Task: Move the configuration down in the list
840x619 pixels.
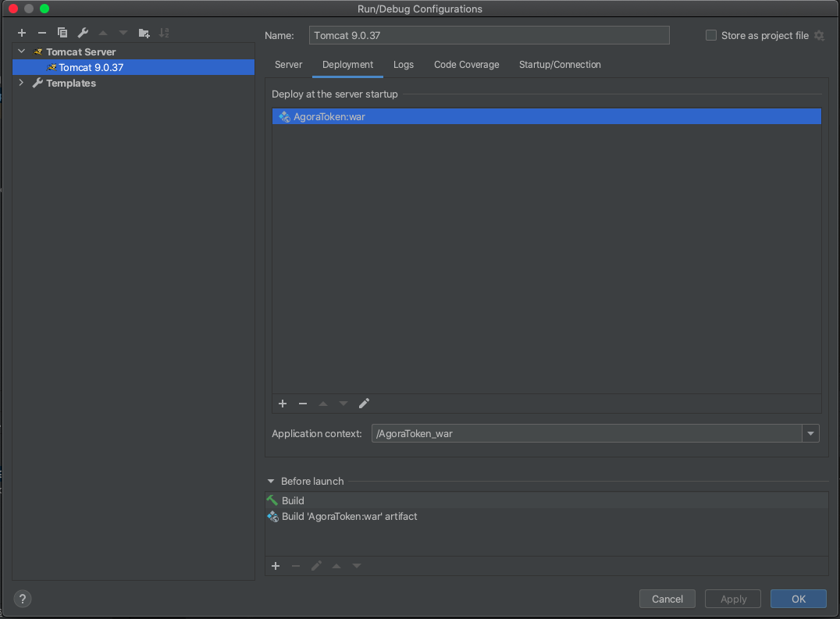Action: pyautogui.click(x=123, y=34)
